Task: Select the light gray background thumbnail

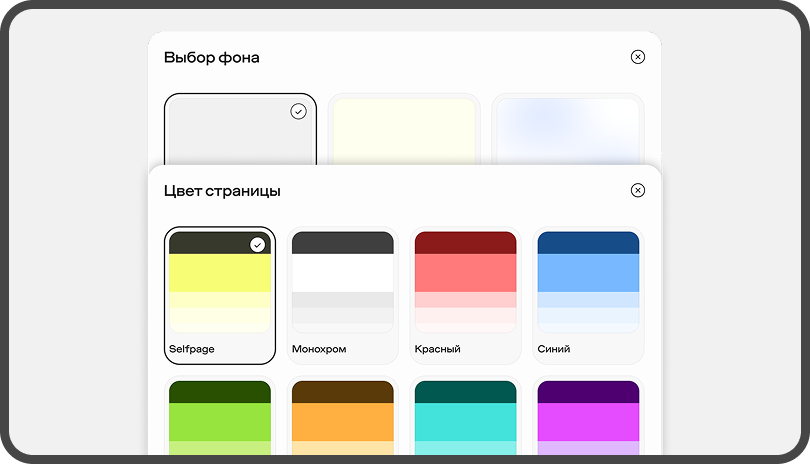Action: [240, 129]
